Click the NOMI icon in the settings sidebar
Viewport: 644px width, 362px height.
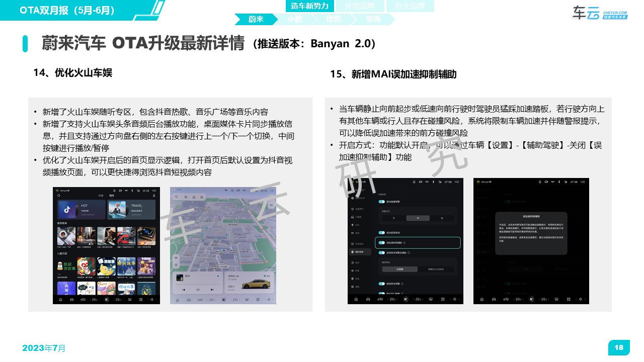[x=352, y=199]
